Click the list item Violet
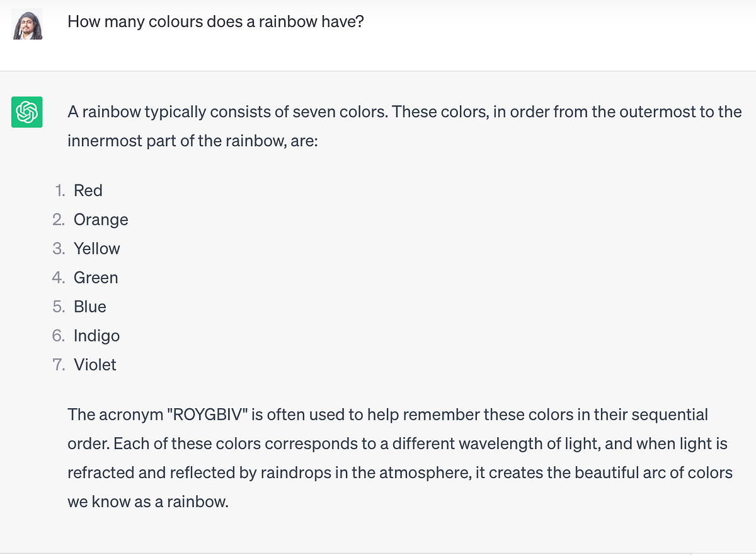This screenshot has height=555, width=756. click(x=94, y=364)
